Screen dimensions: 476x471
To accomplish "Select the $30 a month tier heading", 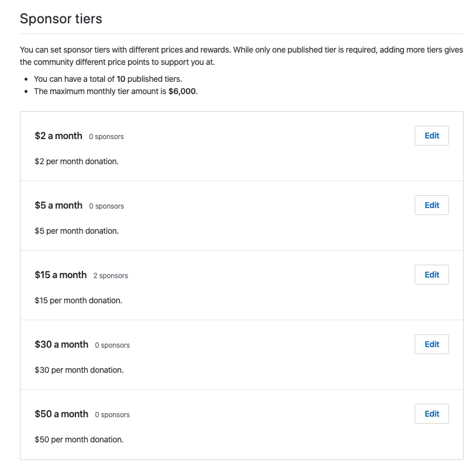I will click(61, 345).
